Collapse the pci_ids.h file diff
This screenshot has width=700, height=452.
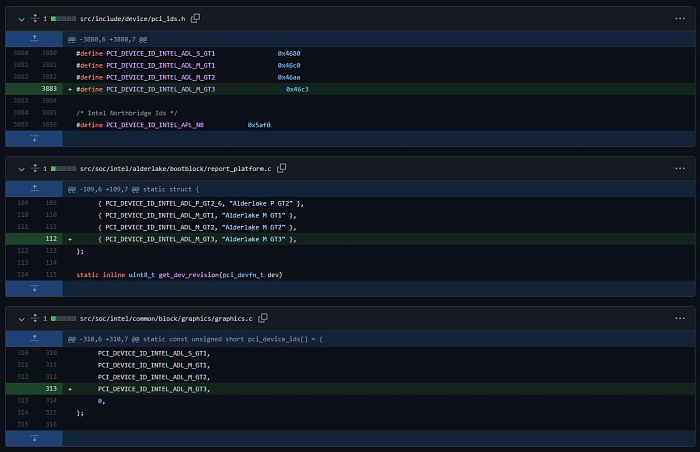[x=21, y=19]
